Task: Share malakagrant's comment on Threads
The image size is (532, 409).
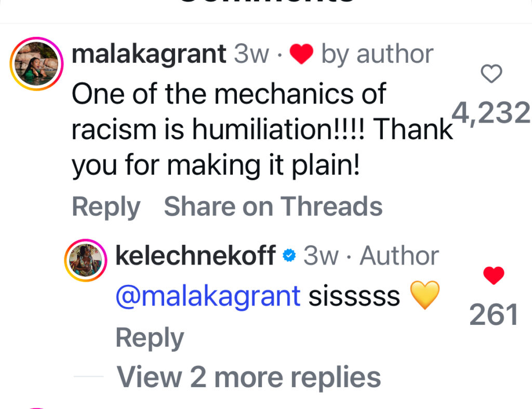Action: pyautogui.click(x=273, y=207)
